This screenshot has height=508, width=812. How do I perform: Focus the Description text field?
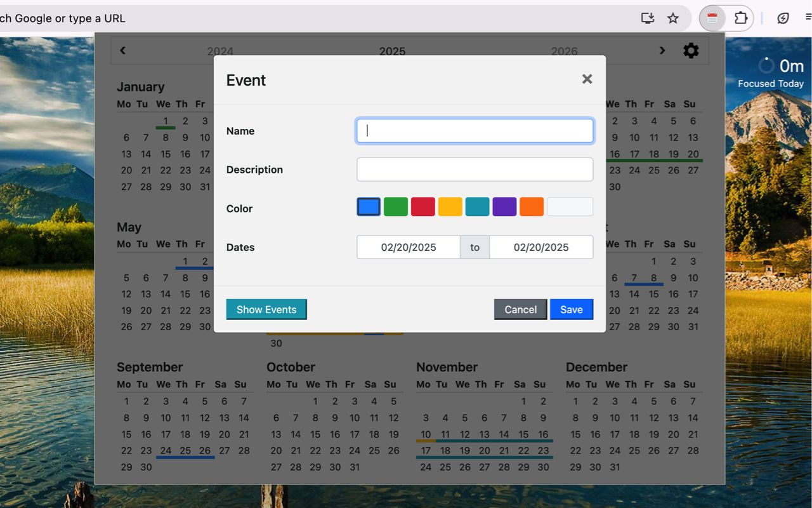(x=475, y=170)
